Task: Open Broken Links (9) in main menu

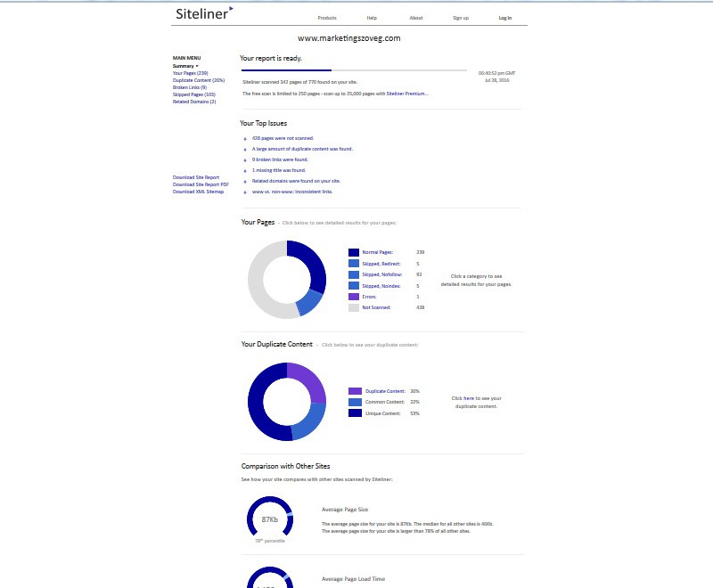Action: (190, 87)
